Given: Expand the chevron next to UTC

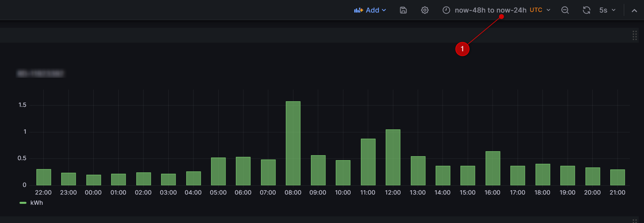Looking at the screenshot, I should coord(548,10).
